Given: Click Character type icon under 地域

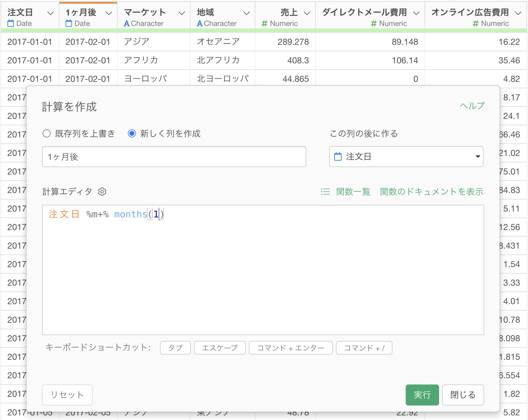Looking at the screenshot, I should point(200,23).
